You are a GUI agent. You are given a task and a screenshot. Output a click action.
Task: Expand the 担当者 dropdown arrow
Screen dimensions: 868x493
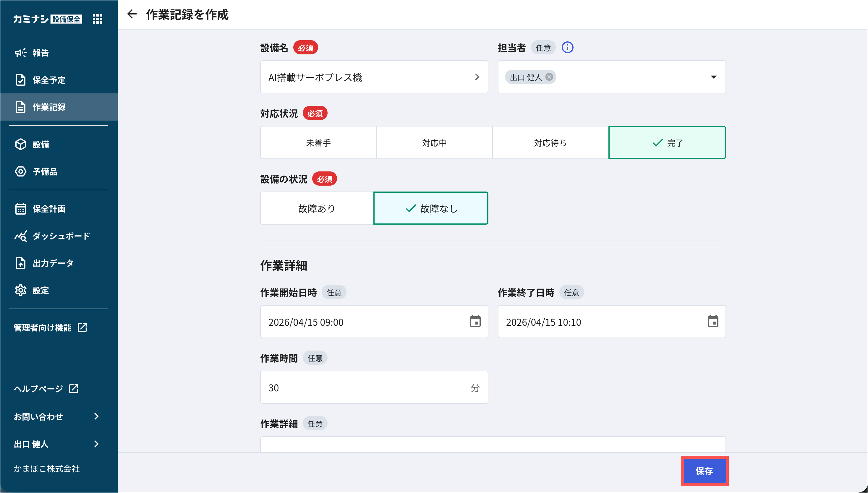pos(713,77)
